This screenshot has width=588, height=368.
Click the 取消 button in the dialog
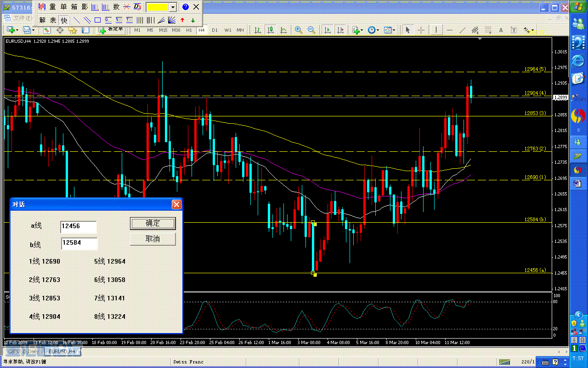(153, 239)
